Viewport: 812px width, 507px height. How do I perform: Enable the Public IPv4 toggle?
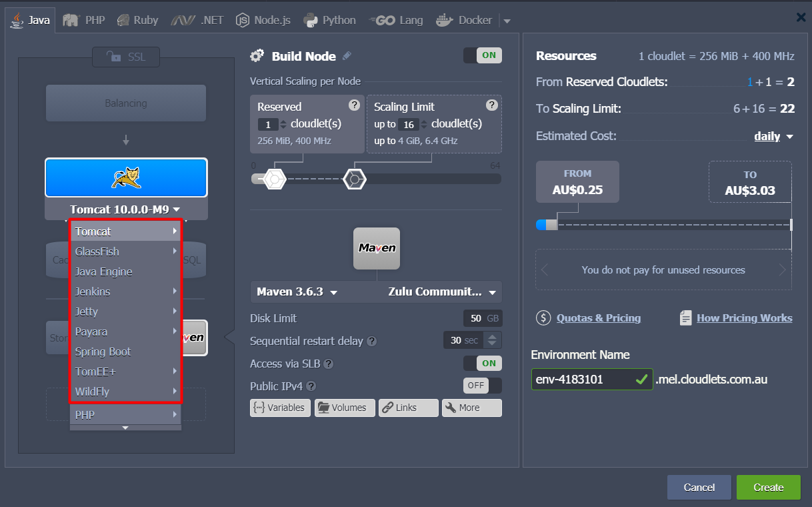[483, 386]
